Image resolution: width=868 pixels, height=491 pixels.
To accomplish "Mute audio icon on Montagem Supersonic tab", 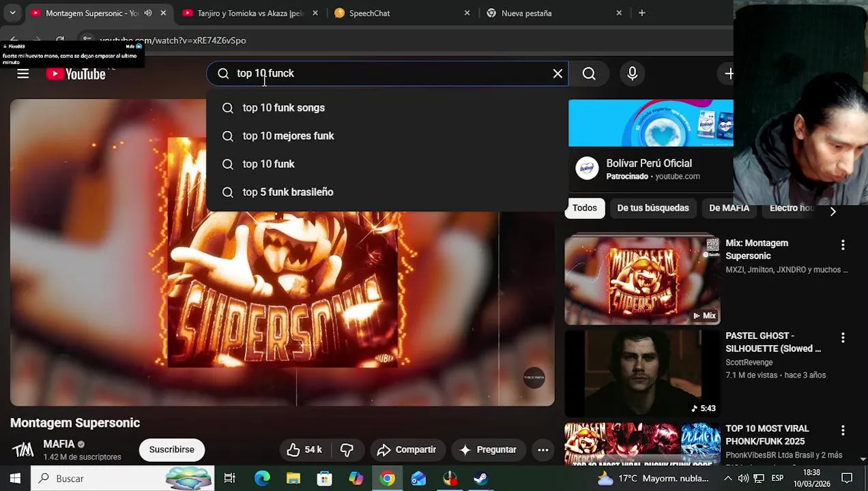I will click(x=148, y=13).
